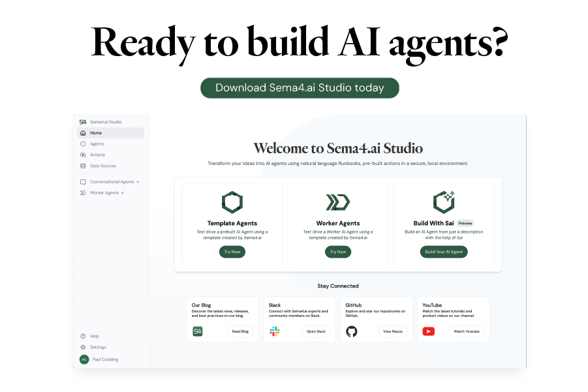
Task: Click the Template Agents card title
Action: pos(232,223)
